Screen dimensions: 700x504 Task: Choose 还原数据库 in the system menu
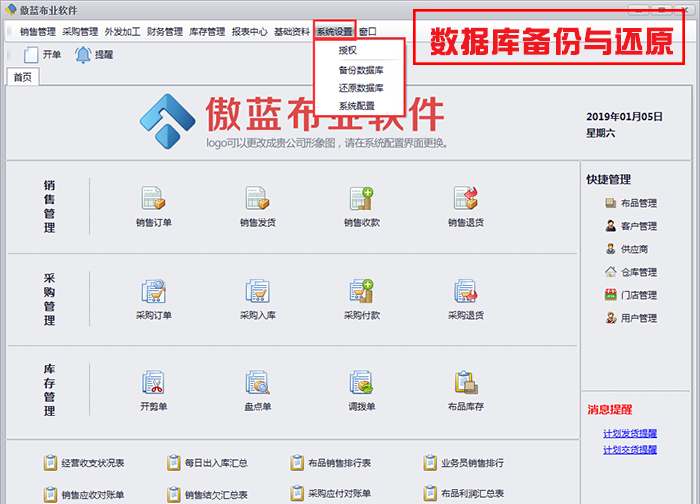(x=360, y=88)
